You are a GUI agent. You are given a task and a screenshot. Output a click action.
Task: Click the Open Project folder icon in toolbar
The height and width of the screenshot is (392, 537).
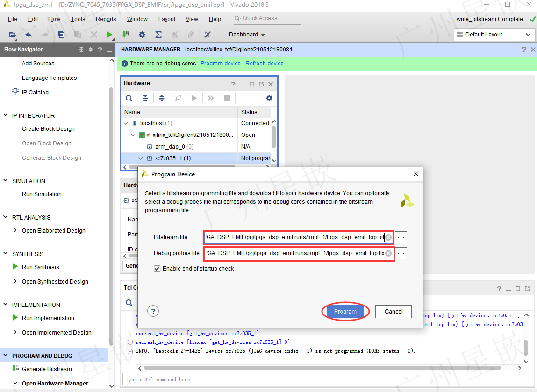pos(12,35)
